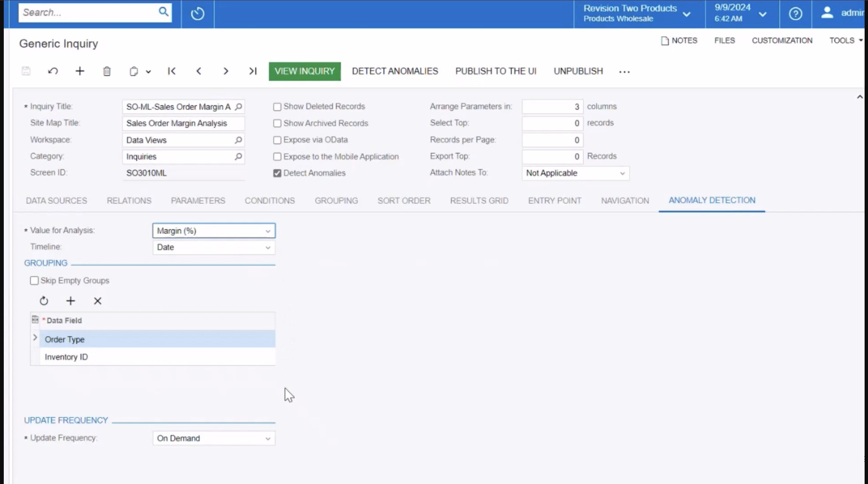Open recent history clock icon
868x484 pixels.
(x=197, y=14)
